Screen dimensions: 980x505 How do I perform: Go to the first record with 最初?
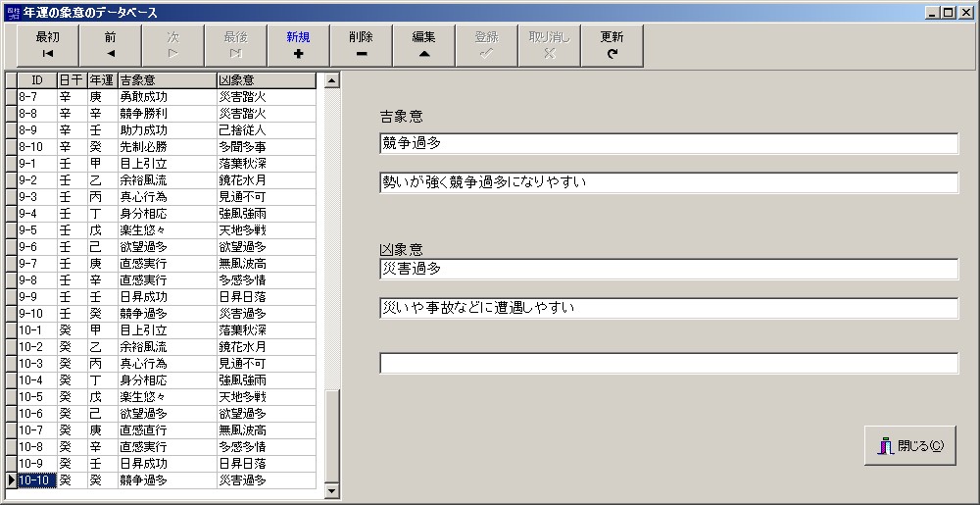pos(47,46)
